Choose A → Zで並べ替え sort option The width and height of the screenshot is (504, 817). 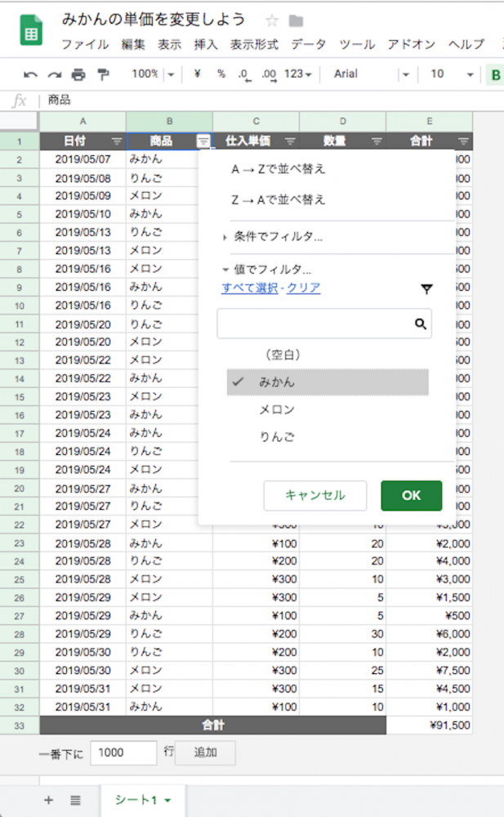coord(279,169)
